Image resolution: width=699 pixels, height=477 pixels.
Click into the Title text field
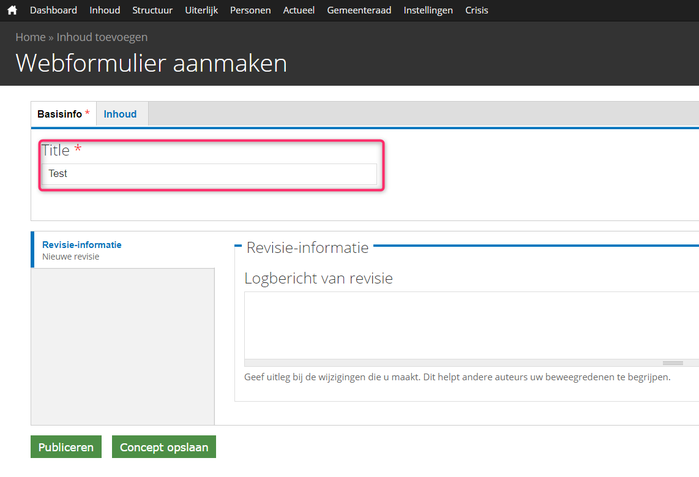tap(211, 174)
